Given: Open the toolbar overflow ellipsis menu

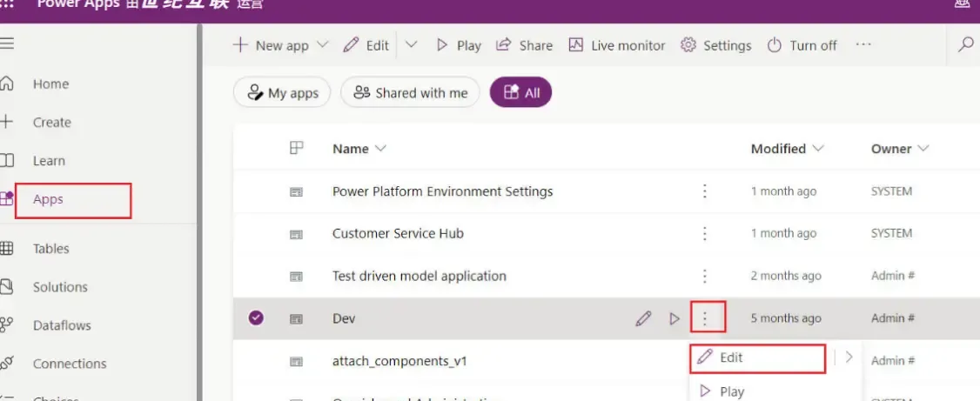Looking at the screenshot, I should pyautogui.click(x=863, y=45).
